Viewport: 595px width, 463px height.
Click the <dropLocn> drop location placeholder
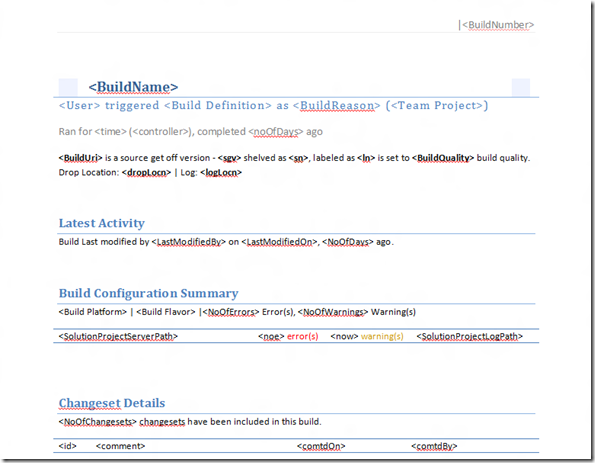click(x=146, y=172)
